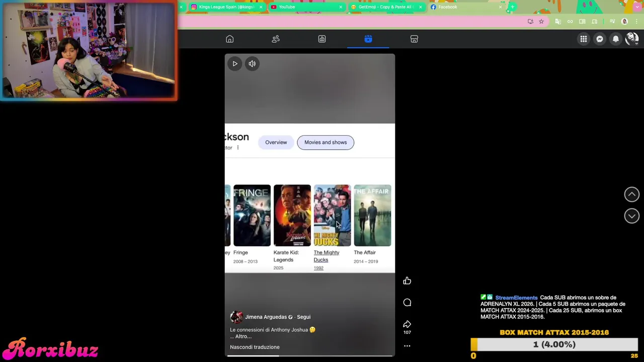Viewport: 644px width, 362px height.
Task: Click translate extension icon
Action: pos(558,22)
